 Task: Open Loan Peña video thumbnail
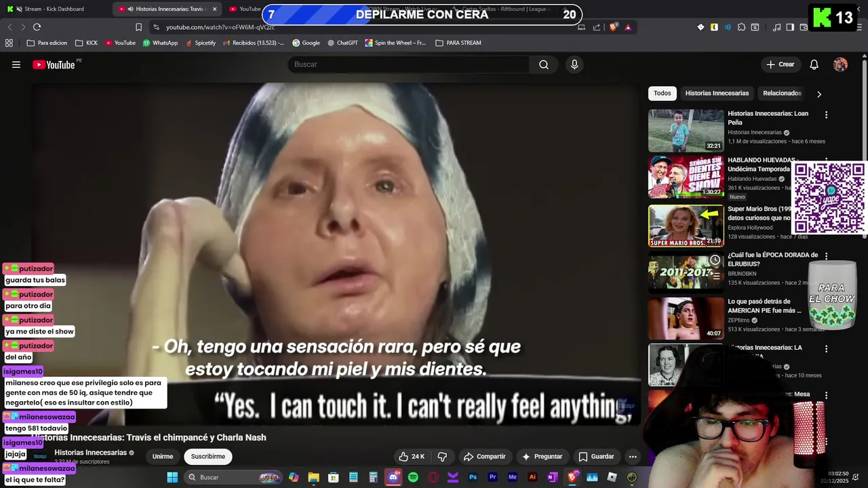click(x=686, y=131)
